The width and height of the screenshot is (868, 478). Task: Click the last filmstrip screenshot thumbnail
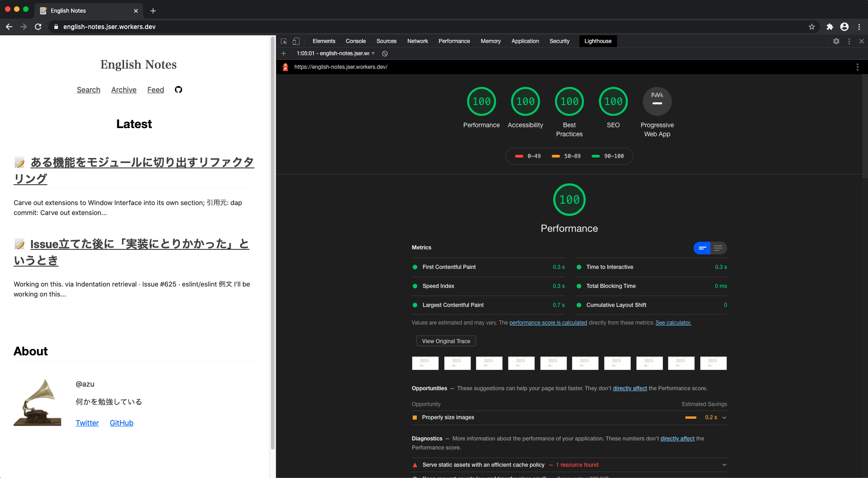[x=714, y=363]
